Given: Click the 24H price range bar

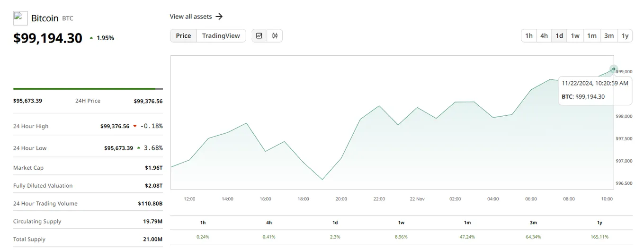Looking at the screenshot, I should point(88,88).
